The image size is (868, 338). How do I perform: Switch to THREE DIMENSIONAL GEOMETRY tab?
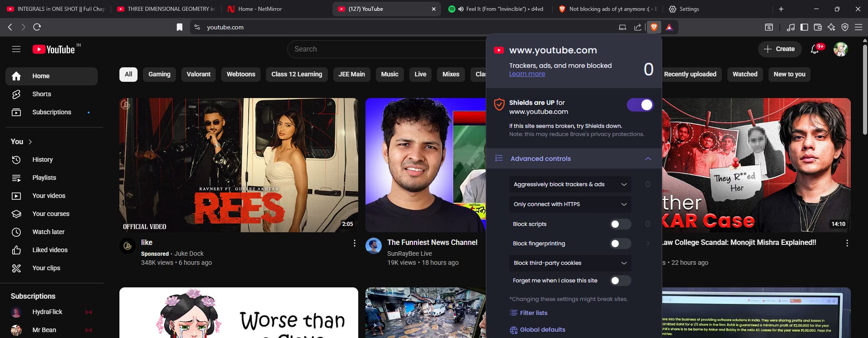pos(166,9)
